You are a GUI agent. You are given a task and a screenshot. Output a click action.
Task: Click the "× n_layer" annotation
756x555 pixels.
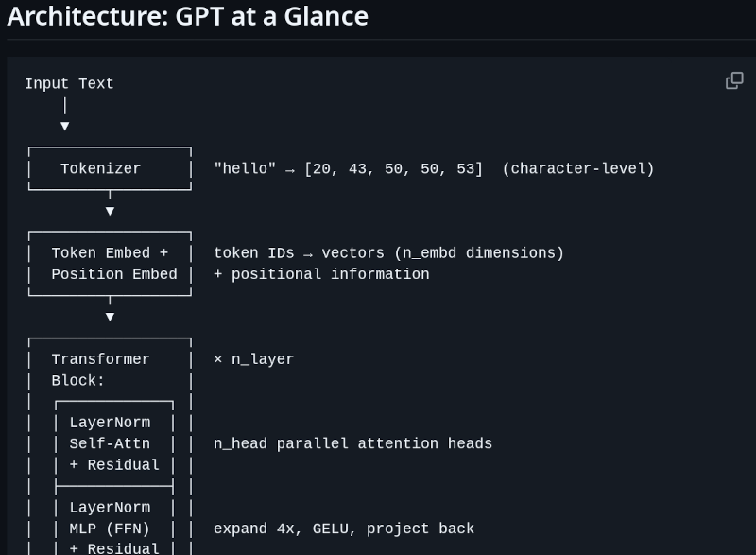pos(253,359)
